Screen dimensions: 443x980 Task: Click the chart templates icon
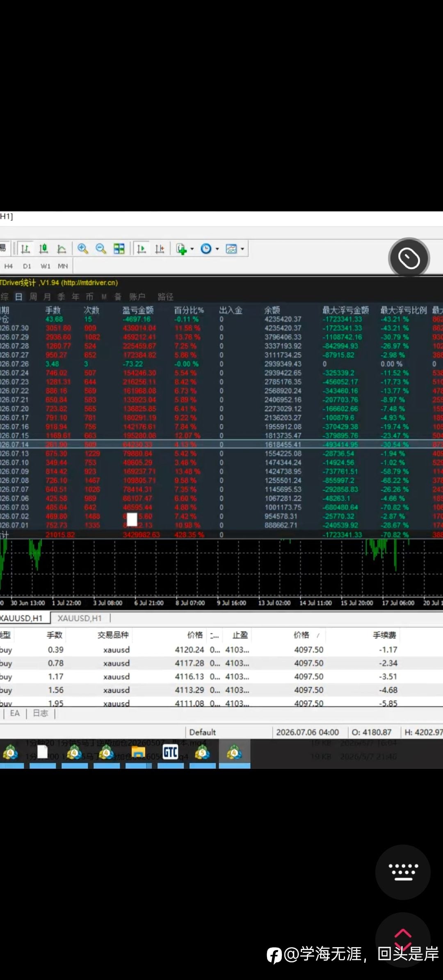[231, 249]
